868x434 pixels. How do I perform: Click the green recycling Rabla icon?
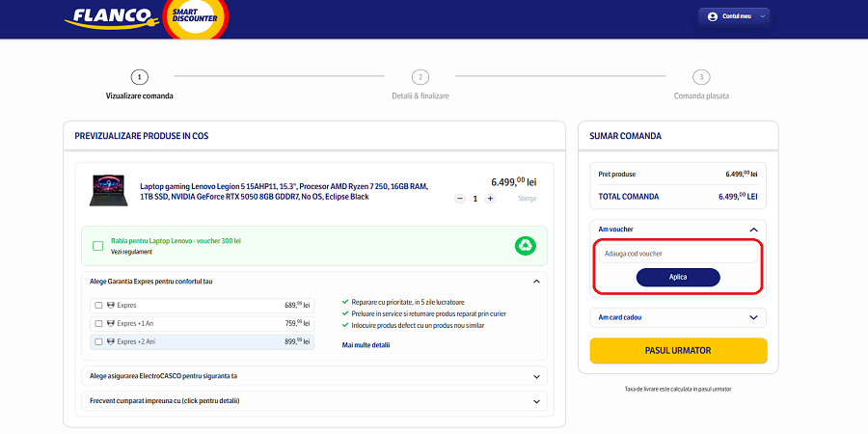[x=525, y=246]
